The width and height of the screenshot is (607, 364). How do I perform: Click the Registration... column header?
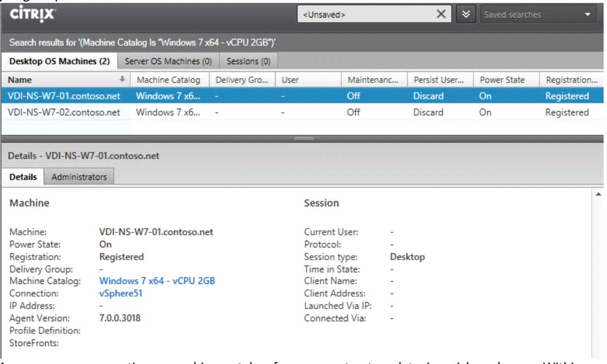pos(572,80)
